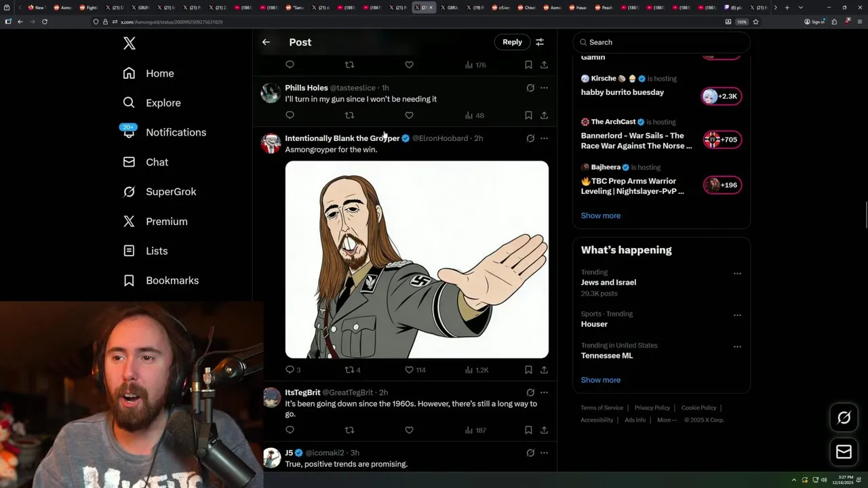868x488 pixels.
Task: Join Kirsche's space with +2.3K listeners
Action: click(722, 96)
